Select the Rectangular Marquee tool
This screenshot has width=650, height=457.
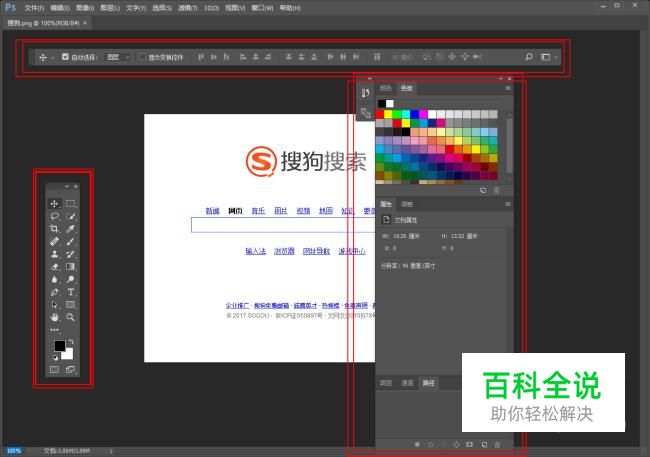tap(70, 203)
